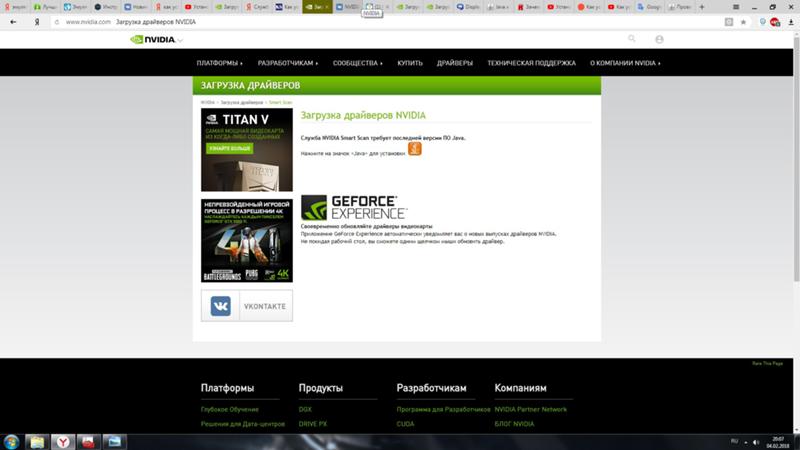
Task: Click Rate This Page link
Action: [767, 364]
